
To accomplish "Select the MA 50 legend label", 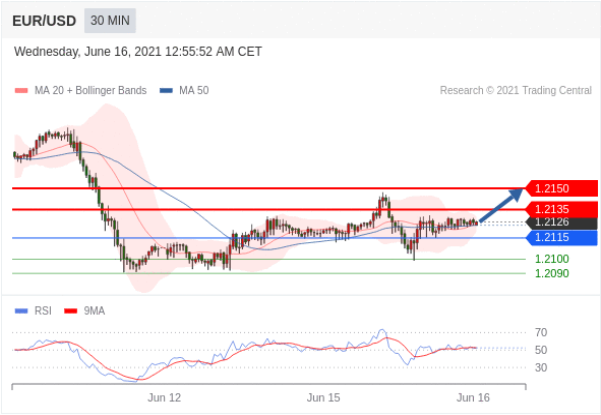I will [194, 90].
